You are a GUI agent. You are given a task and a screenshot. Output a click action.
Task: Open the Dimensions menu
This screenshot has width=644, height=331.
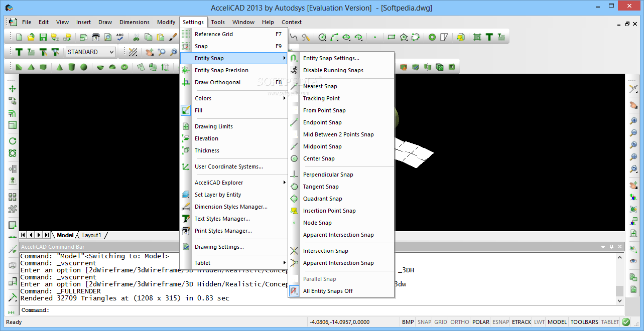[135, 22]
